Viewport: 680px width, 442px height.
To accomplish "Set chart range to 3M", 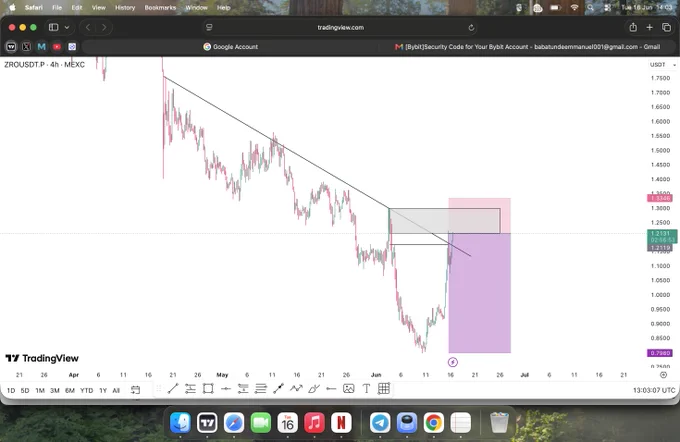I will [55, 390].
